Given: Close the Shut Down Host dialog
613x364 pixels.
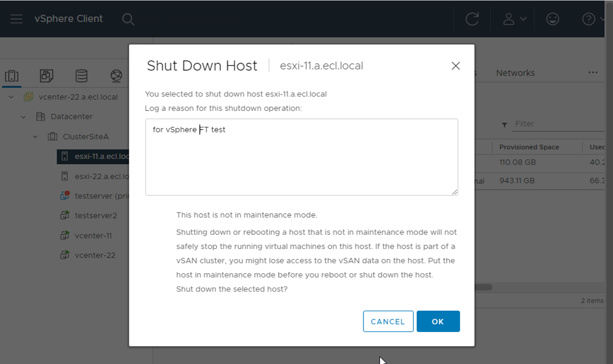Looking at the screenshot, I should [x=455, y=66].
